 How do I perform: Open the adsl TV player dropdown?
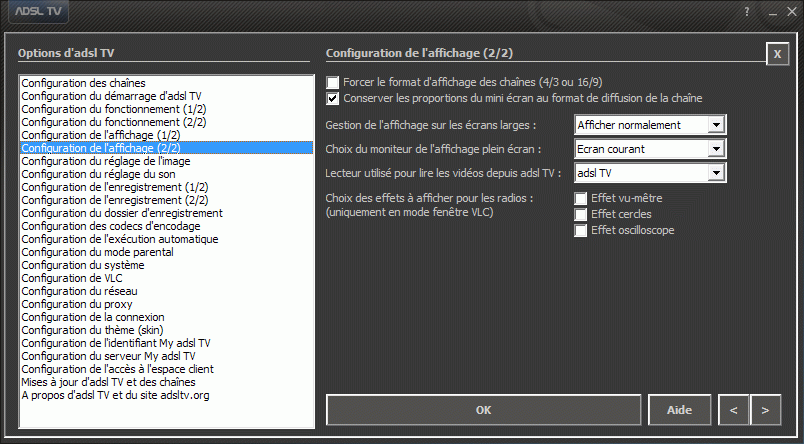(x=650, y=173)
